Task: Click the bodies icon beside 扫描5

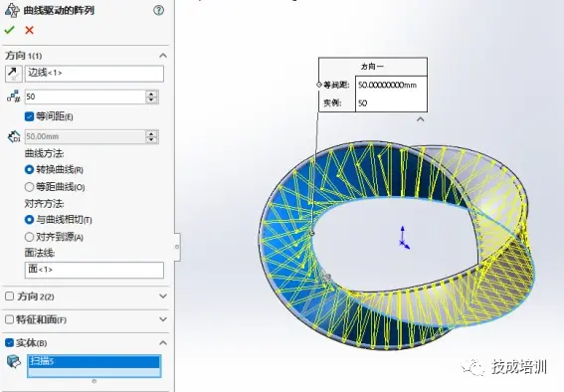Action: point(14,361)
